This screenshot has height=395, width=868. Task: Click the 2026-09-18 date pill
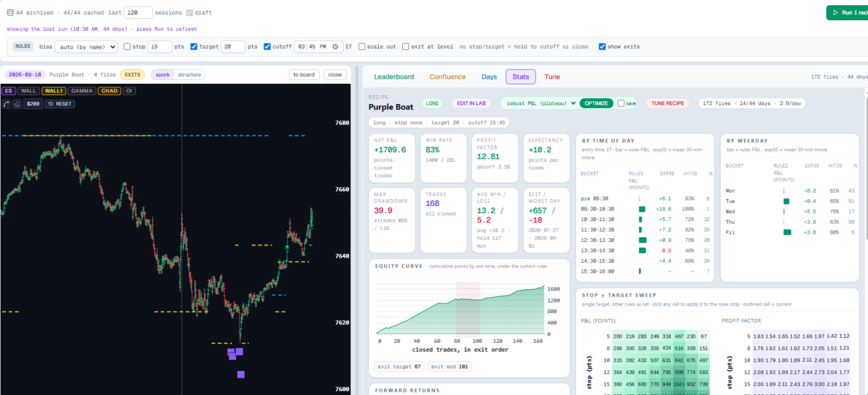pos(25,74)
